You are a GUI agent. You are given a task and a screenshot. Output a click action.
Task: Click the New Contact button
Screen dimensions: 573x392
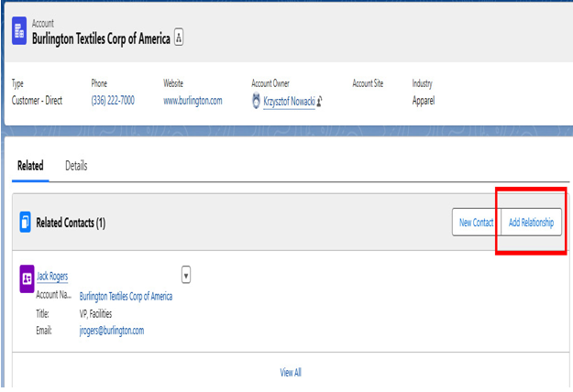476,223
